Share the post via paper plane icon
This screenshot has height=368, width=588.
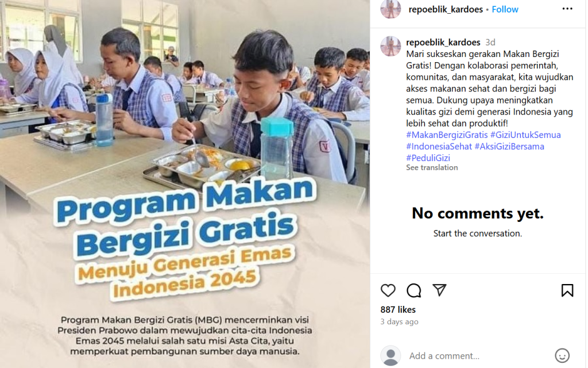pyautogui.click(x=439, y=290)
